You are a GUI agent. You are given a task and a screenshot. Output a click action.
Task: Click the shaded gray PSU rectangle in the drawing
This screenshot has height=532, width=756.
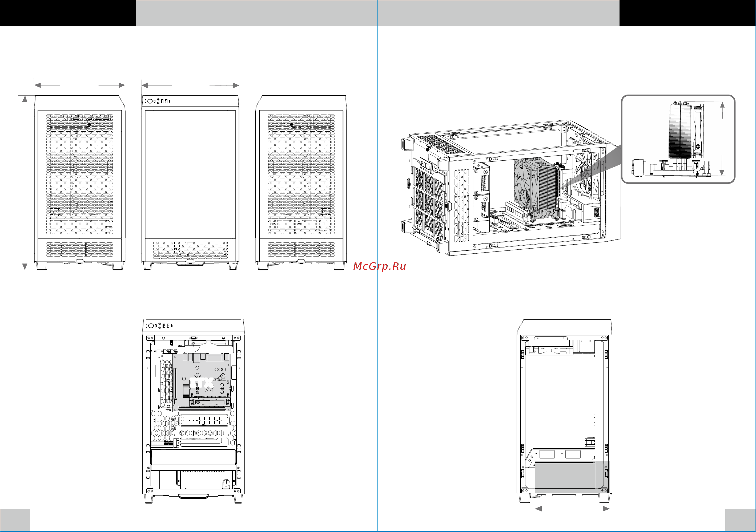pos(572,477)
